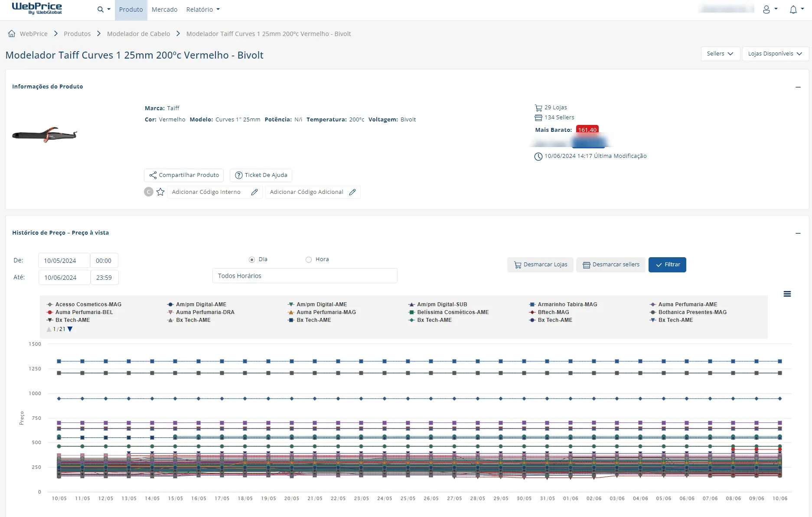
Task: Open the search magnifier in top bar
Action: [x=103, y=10]
